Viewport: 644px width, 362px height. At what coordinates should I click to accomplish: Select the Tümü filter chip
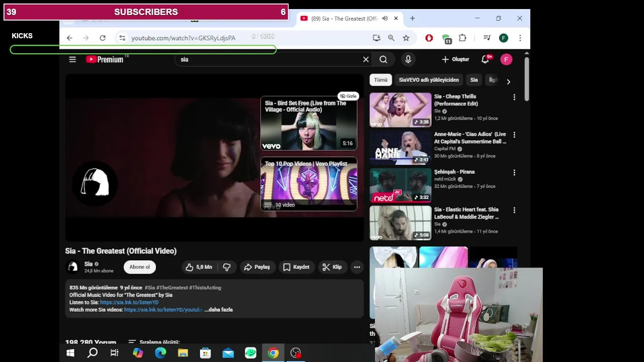coord(381,80)
